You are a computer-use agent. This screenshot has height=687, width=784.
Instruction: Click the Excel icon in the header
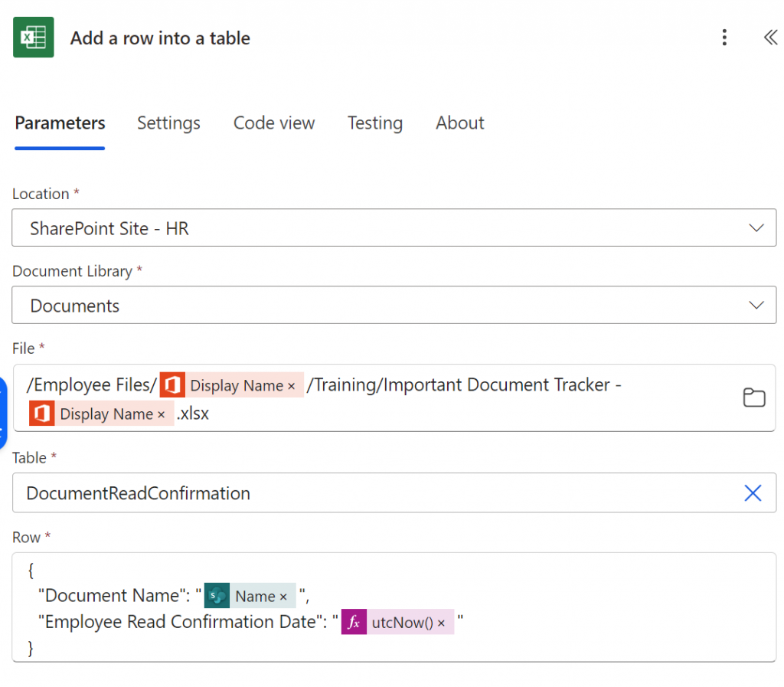34,38
